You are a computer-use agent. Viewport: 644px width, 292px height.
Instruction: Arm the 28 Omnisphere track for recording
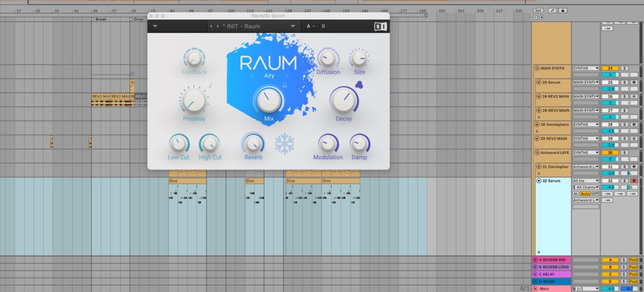[634, 124]
